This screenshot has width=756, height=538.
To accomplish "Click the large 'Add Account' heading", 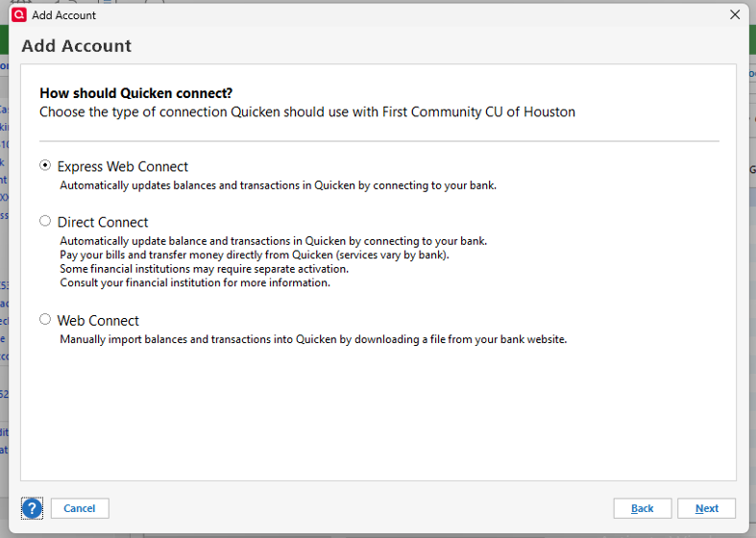I will pos(76,46).
